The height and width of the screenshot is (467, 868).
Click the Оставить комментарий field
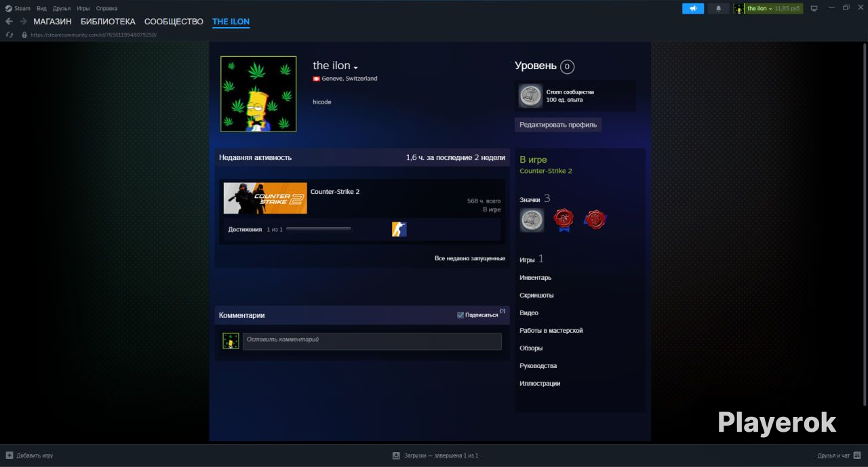[372, 341]
